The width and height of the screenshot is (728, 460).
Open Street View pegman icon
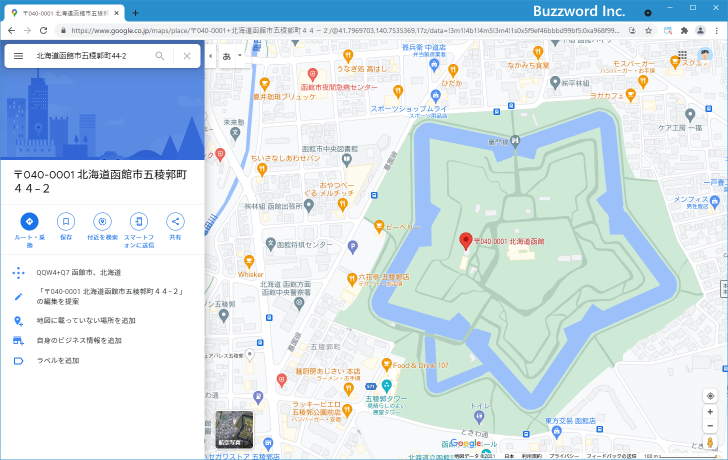click(710, 442)
